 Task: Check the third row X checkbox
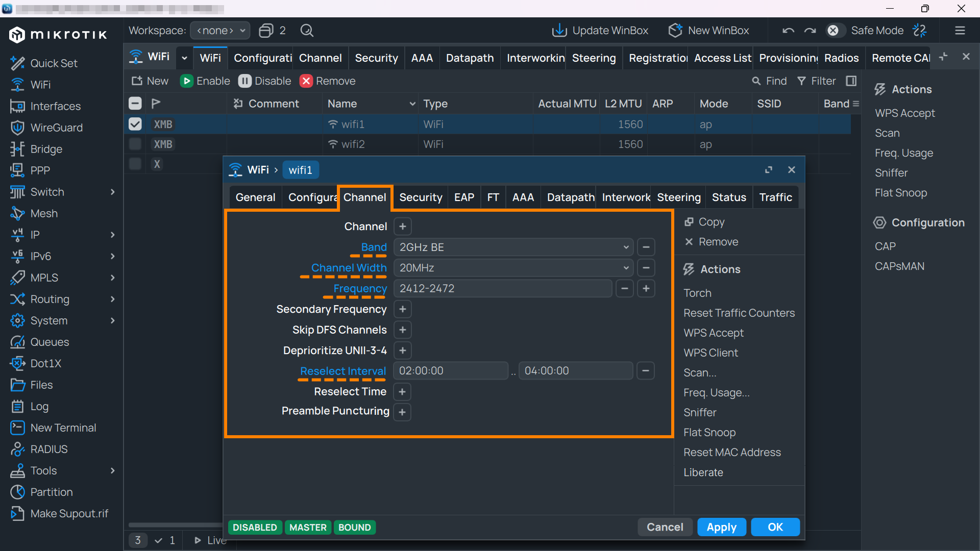[135, 164]
